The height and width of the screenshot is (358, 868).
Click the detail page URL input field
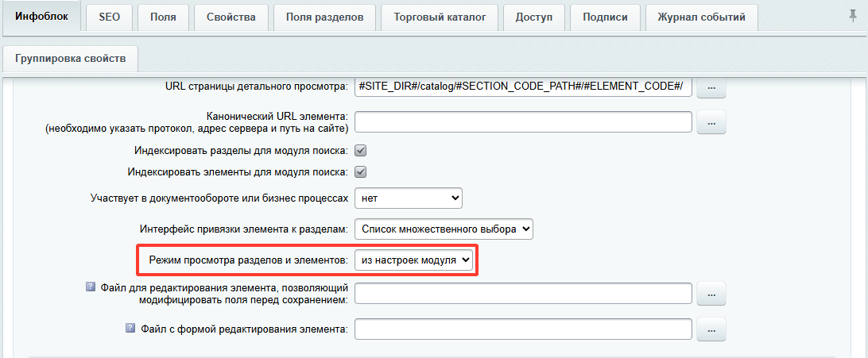[x=524, y=87]
